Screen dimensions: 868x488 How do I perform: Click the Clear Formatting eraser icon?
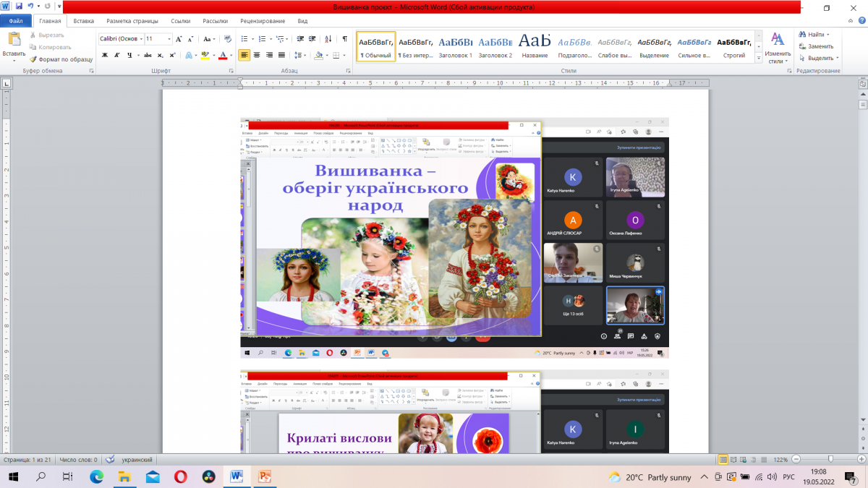point(228,39)
